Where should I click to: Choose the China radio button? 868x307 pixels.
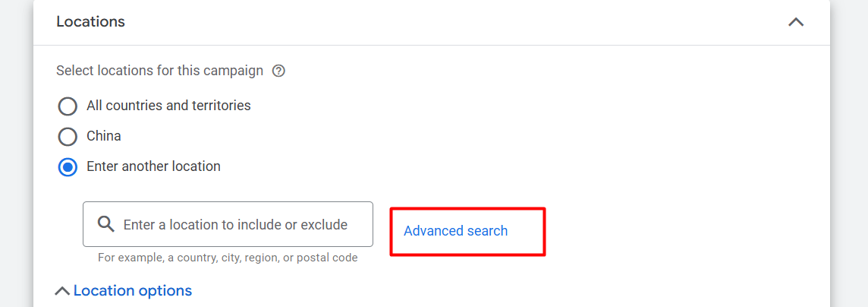tap(68, 136)
